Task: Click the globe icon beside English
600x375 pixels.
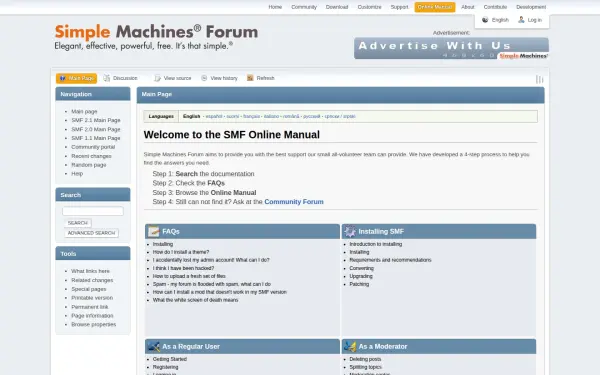Action: click(x=485, y=20)
